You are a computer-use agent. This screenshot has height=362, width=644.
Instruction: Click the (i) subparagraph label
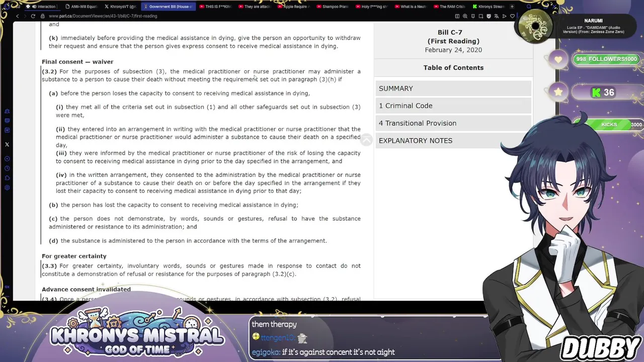59,107
